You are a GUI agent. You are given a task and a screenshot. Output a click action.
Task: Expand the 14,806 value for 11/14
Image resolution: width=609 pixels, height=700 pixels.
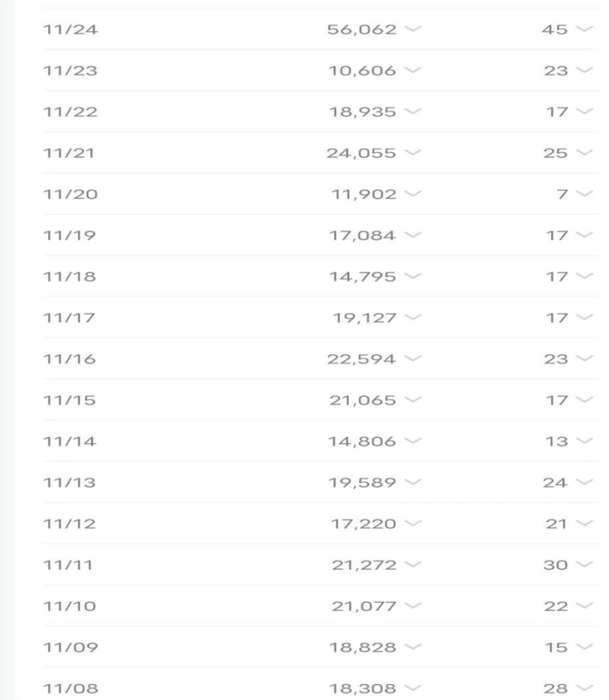click(413, 442)
